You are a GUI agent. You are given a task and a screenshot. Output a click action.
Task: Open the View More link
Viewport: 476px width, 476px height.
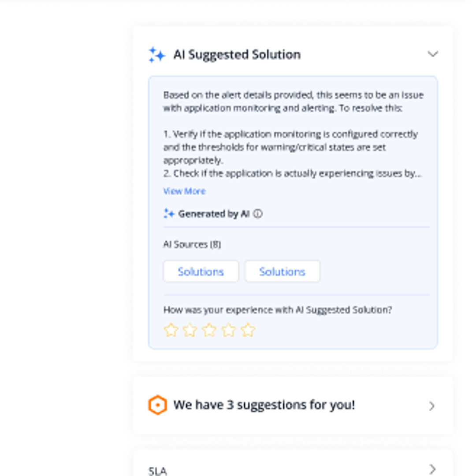coord(184,191)
